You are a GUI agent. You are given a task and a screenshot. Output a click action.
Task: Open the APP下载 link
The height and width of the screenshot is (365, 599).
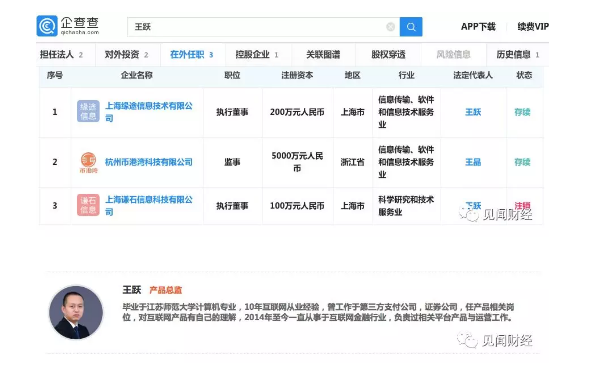pyautogui.click(x=478, y=27)
